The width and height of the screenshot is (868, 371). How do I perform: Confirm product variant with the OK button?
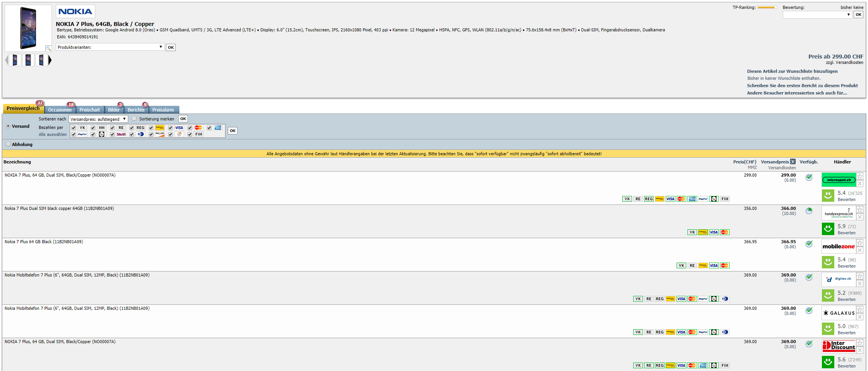[171, 47]
